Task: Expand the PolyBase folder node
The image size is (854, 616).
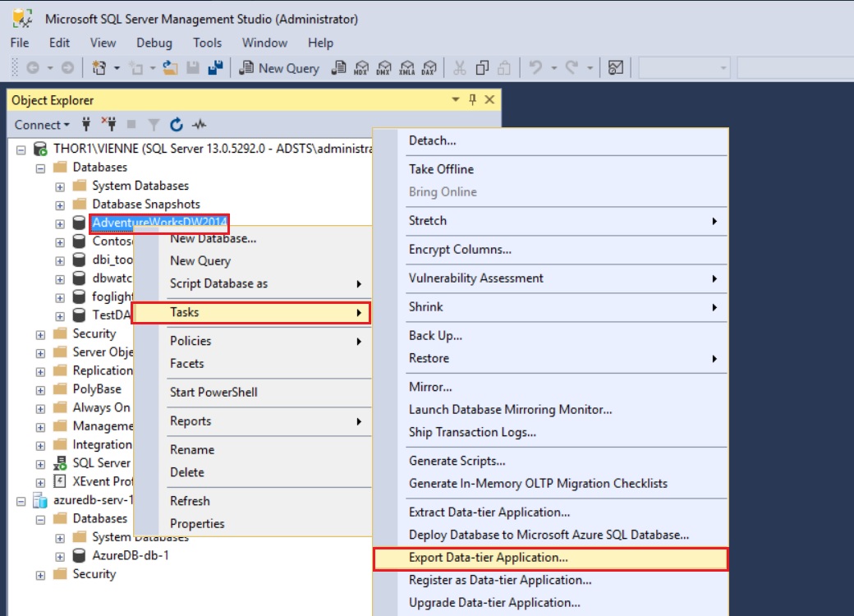Action: pyautogui.click(x=40, y=390)
